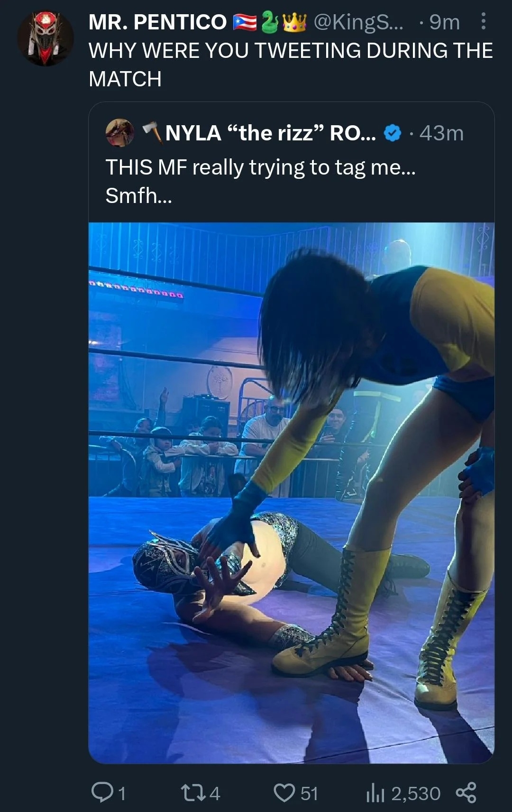This screenshot has height=812, width=512.
Task: Tap the share icon below the tweet
Action: pyautogui.click(x=466, y=793)
